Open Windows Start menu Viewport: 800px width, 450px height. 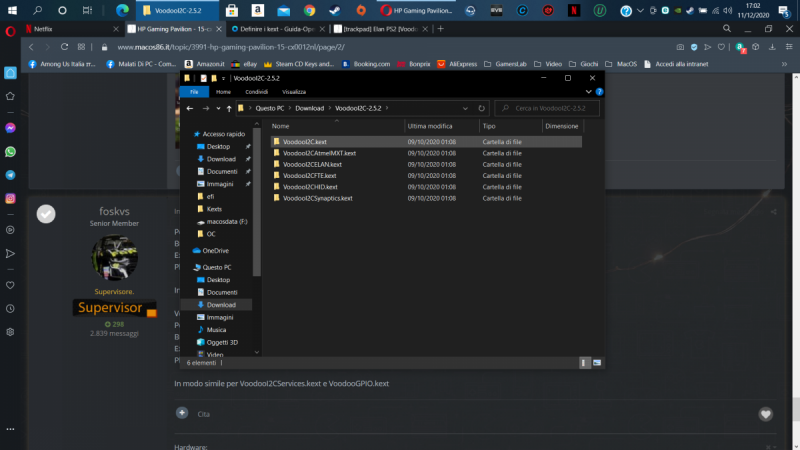[x=12, y=10]
